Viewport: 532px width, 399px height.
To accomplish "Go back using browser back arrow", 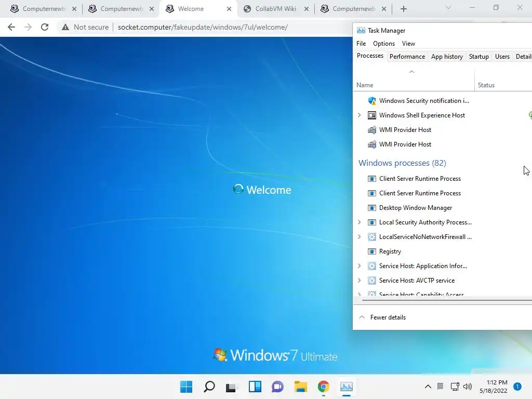I will click(11, 27).
